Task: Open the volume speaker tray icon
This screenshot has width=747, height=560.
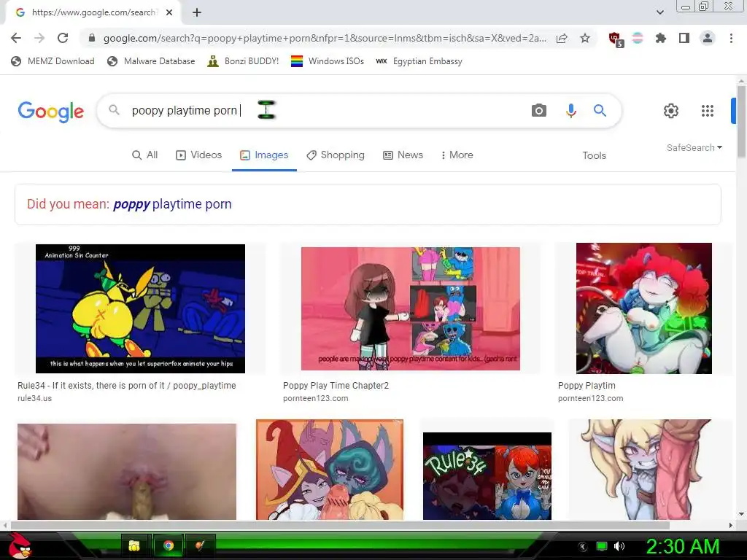Action: [x=619, y=546]
